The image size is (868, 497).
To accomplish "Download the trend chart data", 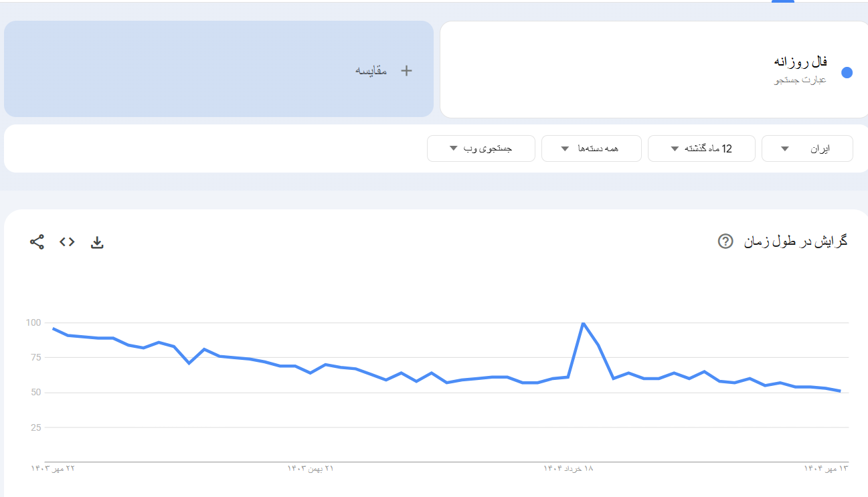I will [97, 242].
